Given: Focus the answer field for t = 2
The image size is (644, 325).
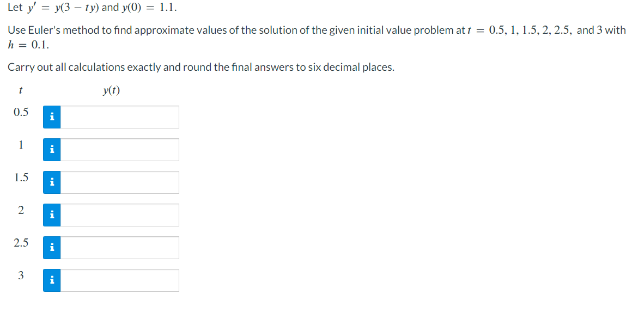Looking at the screenshot, I should pos(120,214).
